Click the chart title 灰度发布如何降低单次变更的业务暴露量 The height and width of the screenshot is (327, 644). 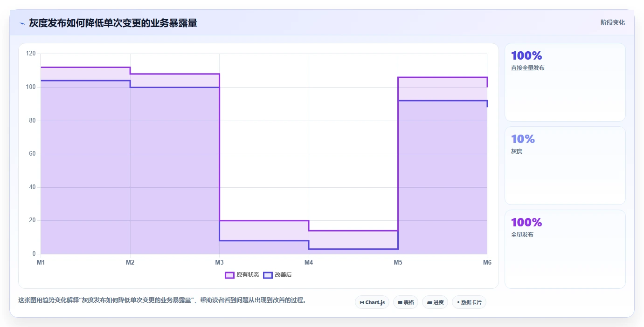point(113,23)
